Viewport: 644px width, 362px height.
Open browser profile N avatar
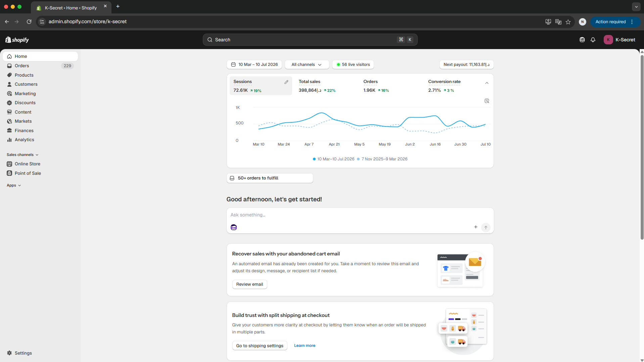pyautogui.click(x=583, y=22)
